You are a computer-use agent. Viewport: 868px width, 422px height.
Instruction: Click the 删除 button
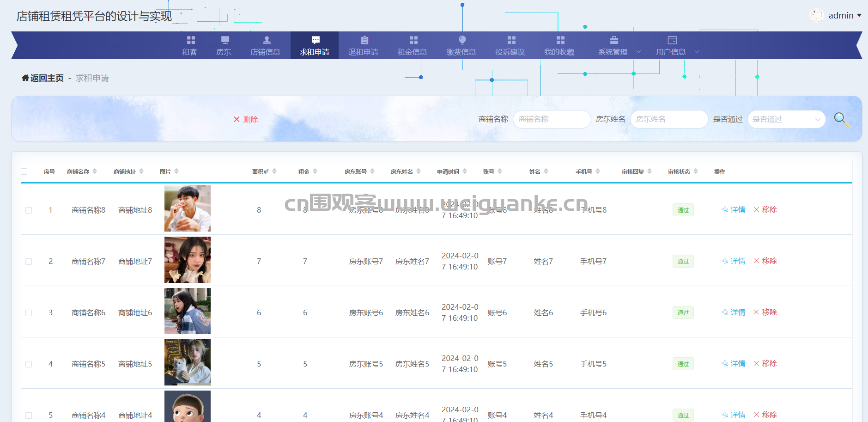(x=246, y=119)
